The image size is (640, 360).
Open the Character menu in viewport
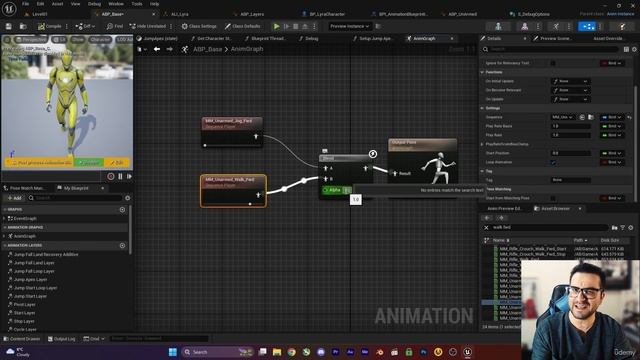[x=100, y=40]
